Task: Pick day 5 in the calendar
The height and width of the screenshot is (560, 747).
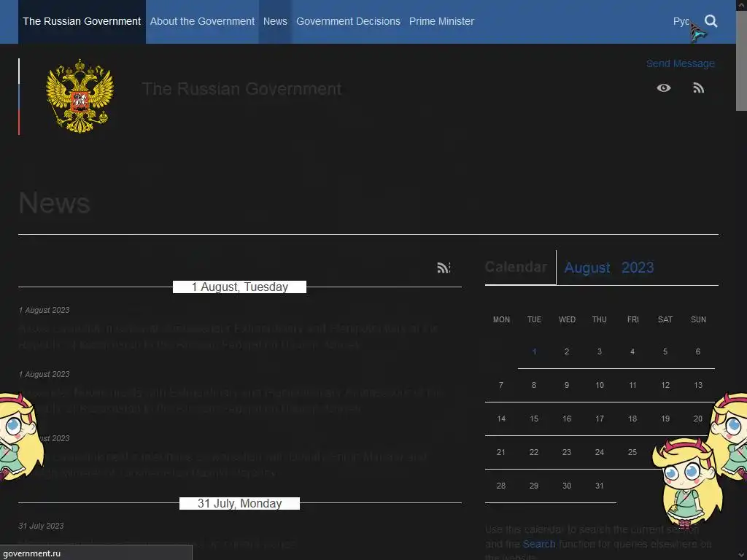Action: (x=665, y=352)
